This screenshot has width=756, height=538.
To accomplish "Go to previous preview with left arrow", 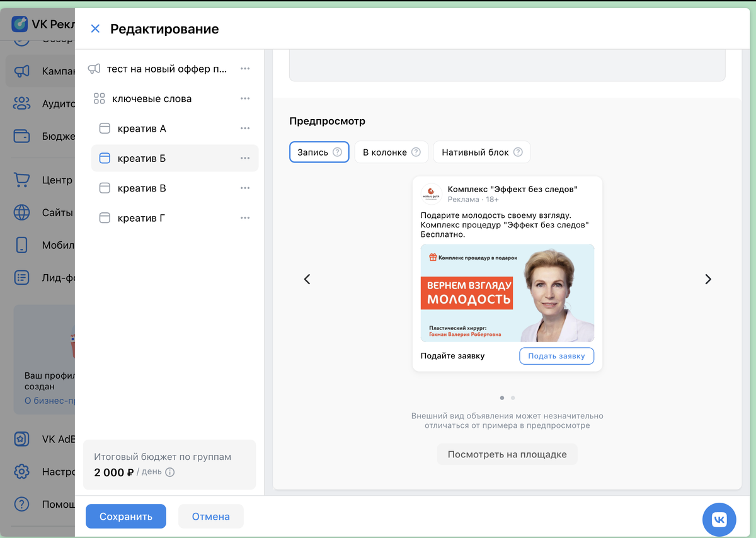I will [307, 279].
